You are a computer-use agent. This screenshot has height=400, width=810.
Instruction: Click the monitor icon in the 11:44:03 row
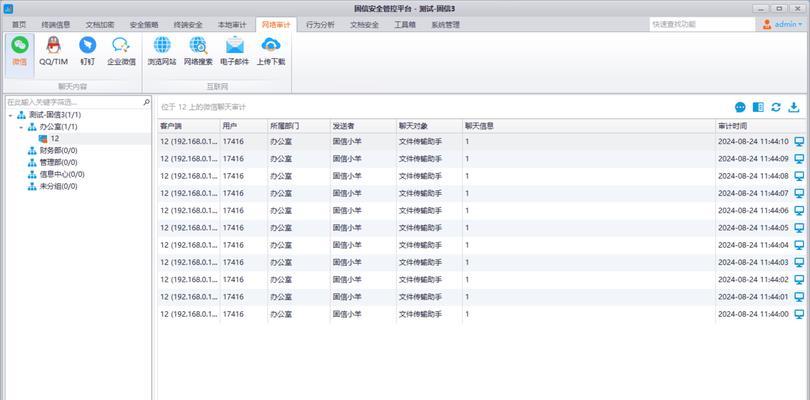coord(799,262)
